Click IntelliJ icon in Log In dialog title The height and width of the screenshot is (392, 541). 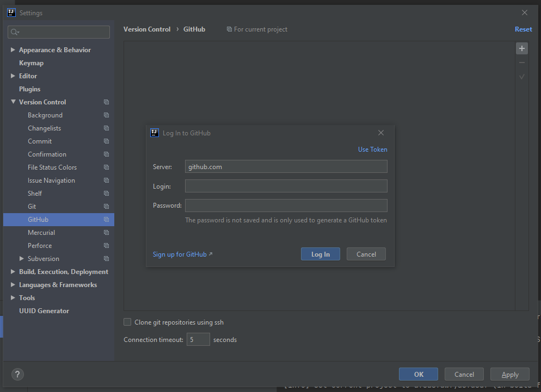pyautogui.click(x=155, y=133)
